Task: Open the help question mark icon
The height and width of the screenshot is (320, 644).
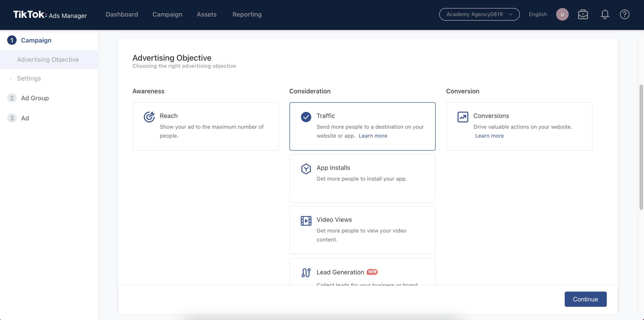Action: [x=624, y=14]
